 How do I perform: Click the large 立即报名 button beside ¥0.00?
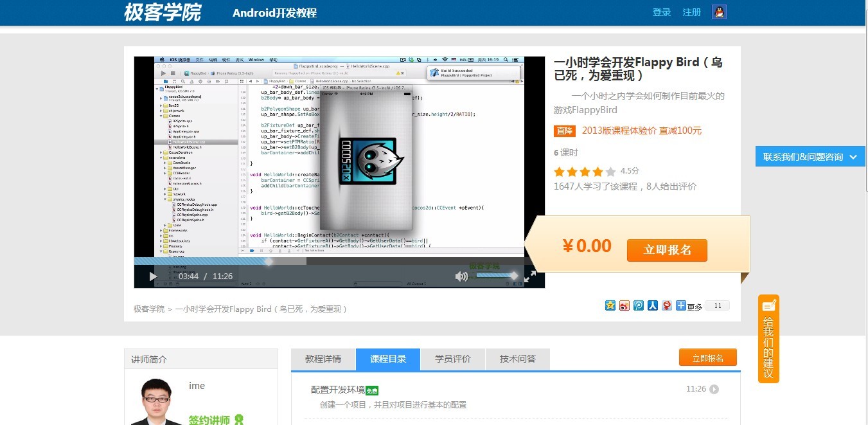point(667,250)
